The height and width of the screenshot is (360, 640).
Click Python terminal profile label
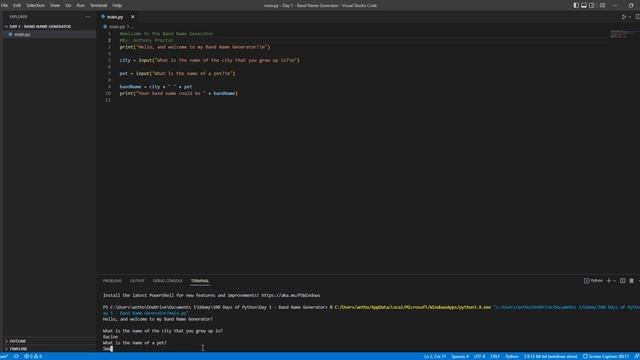click(x=593, y=280)
